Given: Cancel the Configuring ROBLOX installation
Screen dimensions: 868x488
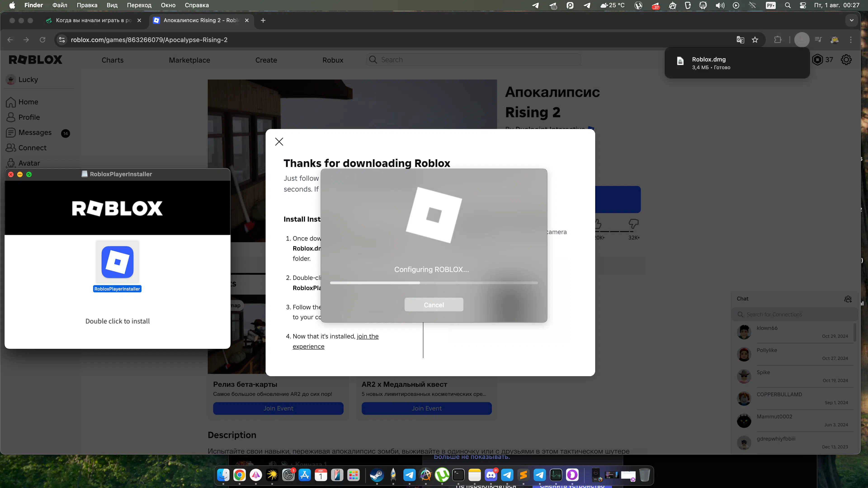Looking at the screenshot, I should tap(434, 305).
